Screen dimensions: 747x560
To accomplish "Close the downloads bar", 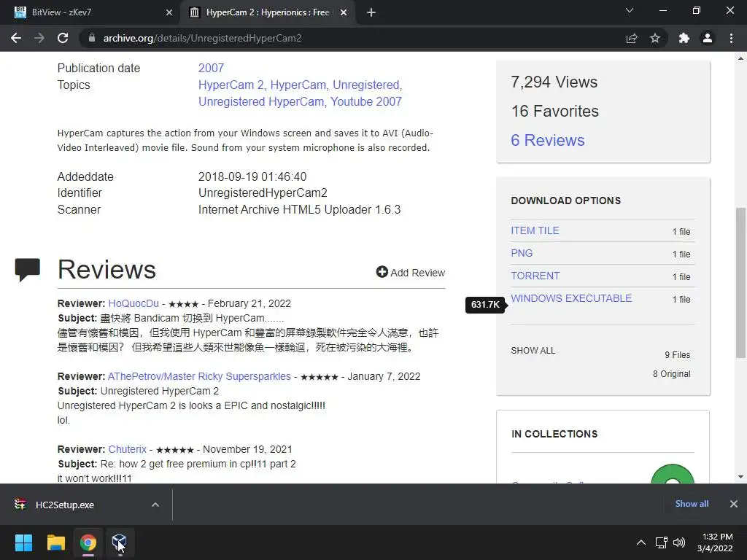I will (x=734, y=504).
